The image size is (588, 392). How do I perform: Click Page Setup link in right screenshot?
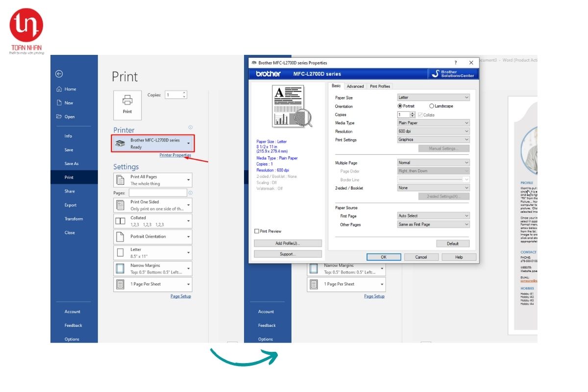tap(374, 296)
